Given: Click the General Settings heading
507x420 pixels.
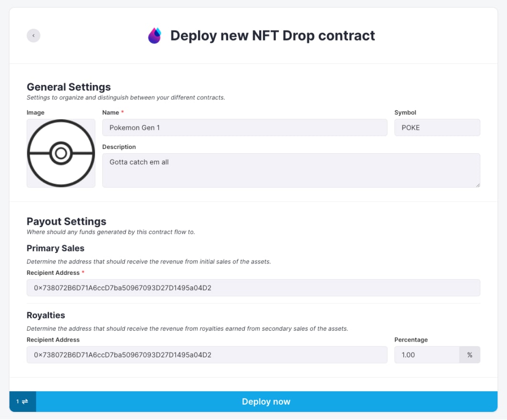Looking at the screenshot, I should (69, 87).
